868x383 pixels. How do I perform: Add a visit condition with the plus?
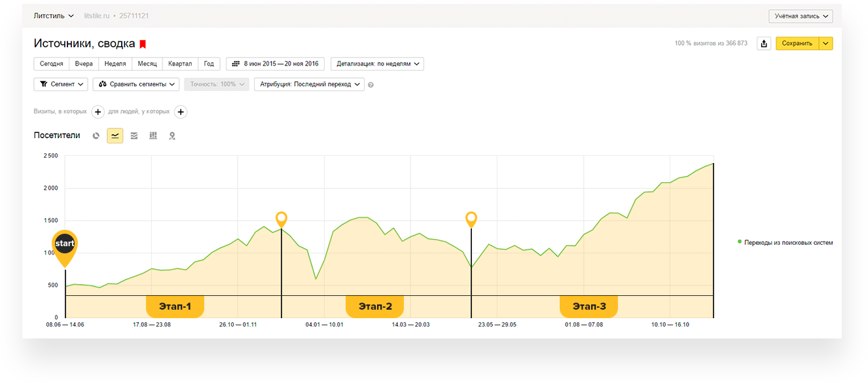(98, 112)
